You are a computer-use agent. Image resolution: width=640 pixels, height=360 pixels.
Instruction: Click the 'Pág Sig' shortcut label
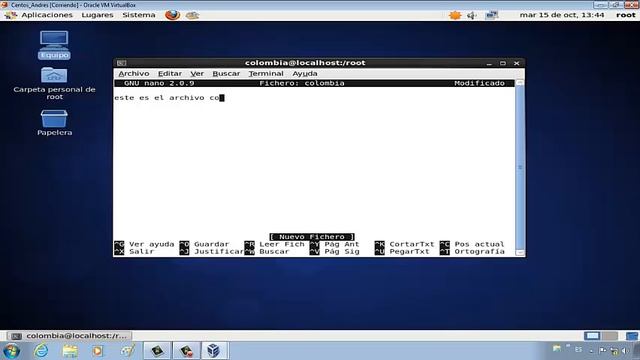pos(342,251)
